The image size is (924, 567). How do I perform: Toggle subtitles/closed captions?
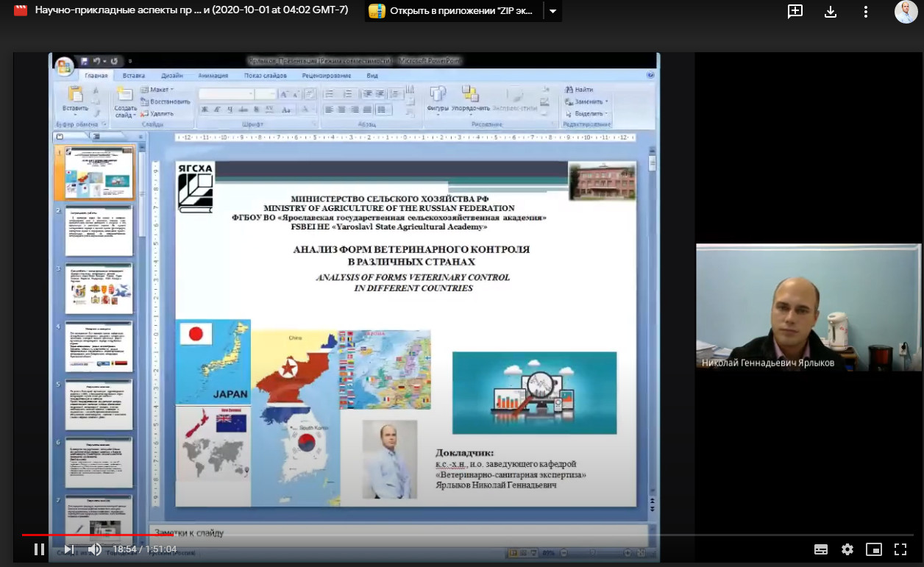coord(821,549)
